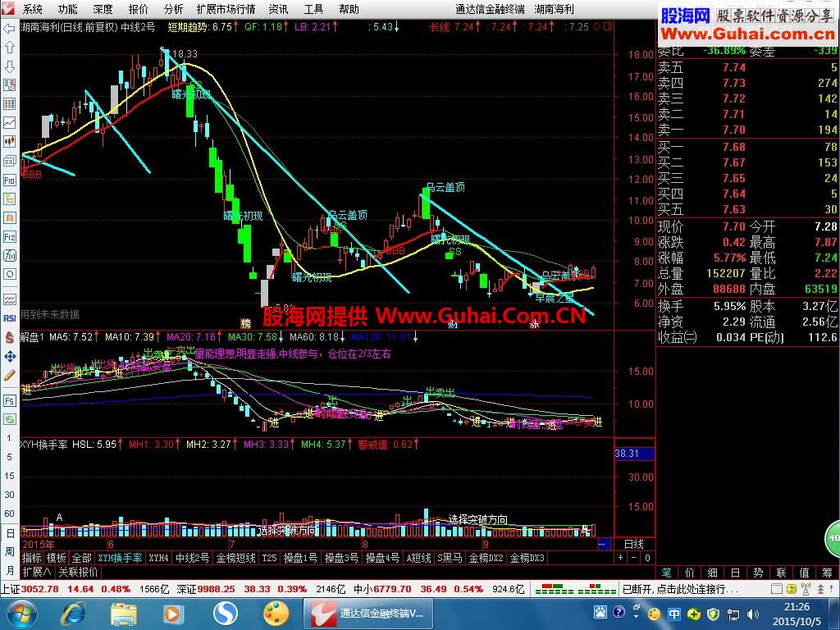Select daily (日) period in left toolbar

[x=10, y=533]
